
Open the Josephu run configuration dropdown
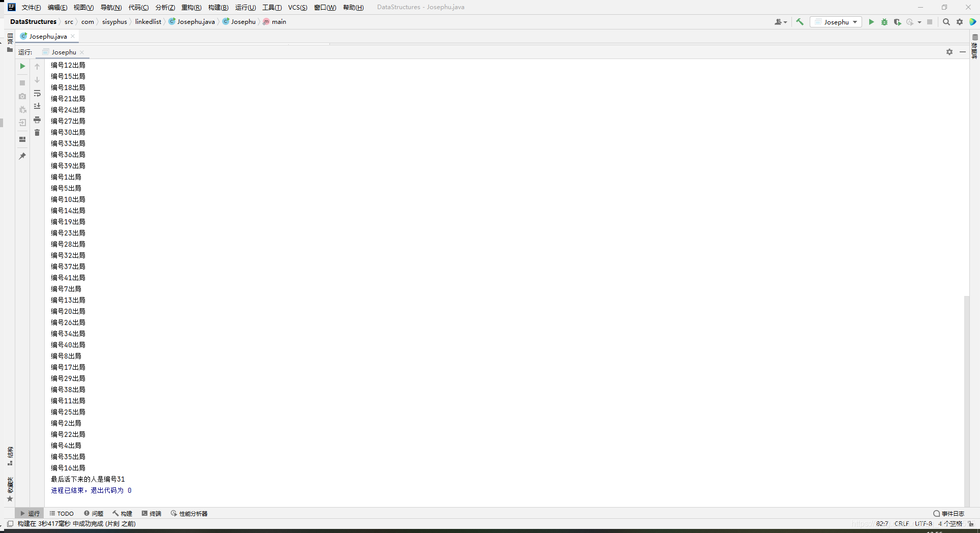point(836,22)
